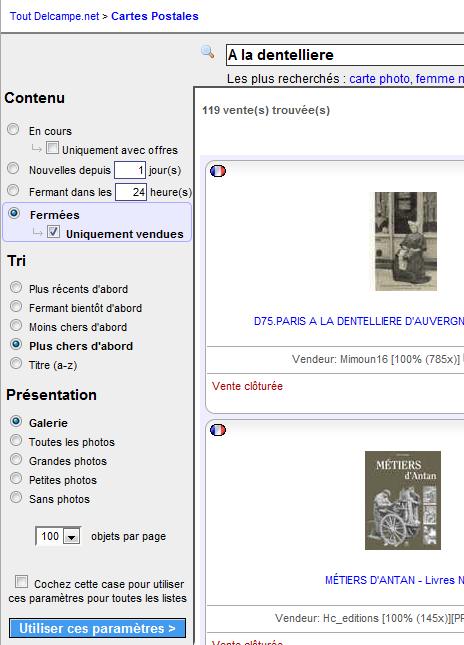Open the 'Tout Delcampe.net' breadcrumb link

[54, 16]
